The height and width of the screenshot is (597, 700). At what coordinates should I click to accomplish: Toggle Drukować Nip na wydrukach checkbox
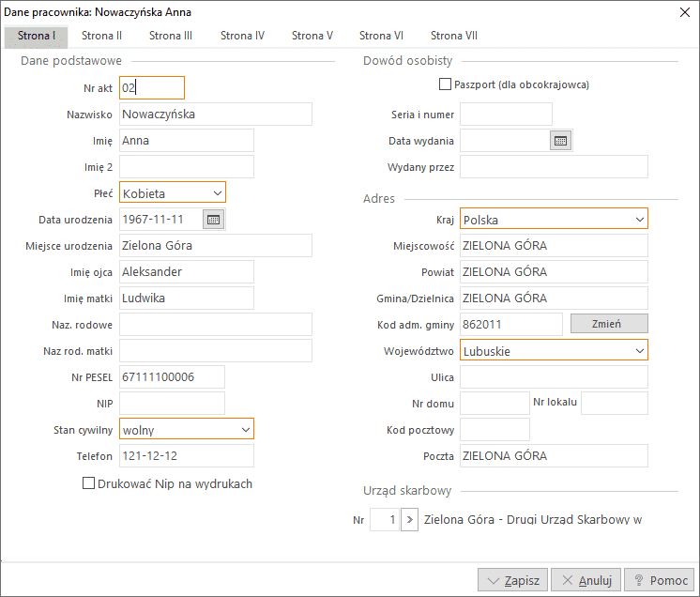point(89,484)
